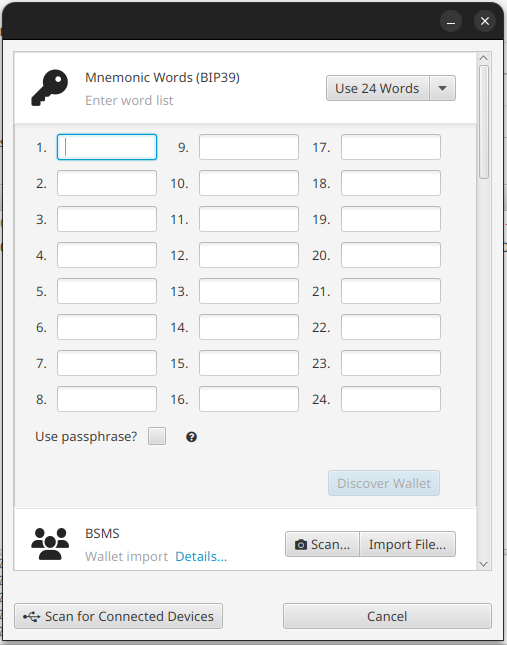This screenshot has height=645, width=507.
Task: Click the Use 24 Words button
Action: point(377,88)
